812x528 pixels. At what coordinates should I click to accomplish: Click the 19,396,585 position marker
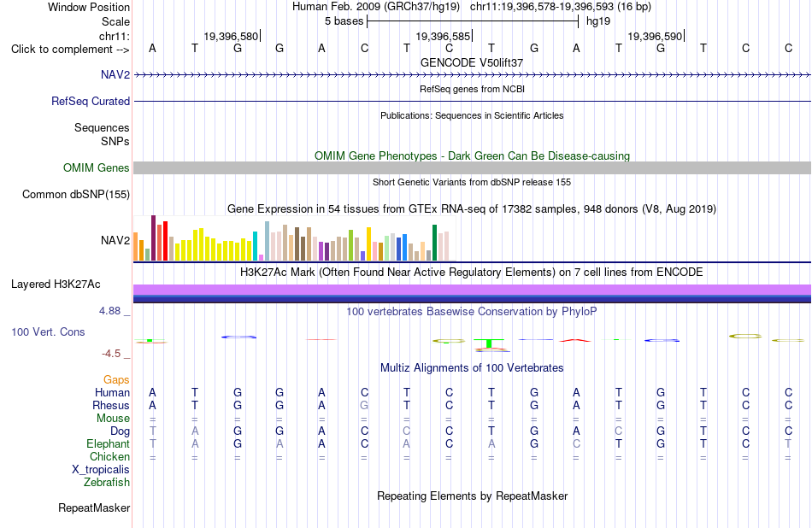[444, 36]
